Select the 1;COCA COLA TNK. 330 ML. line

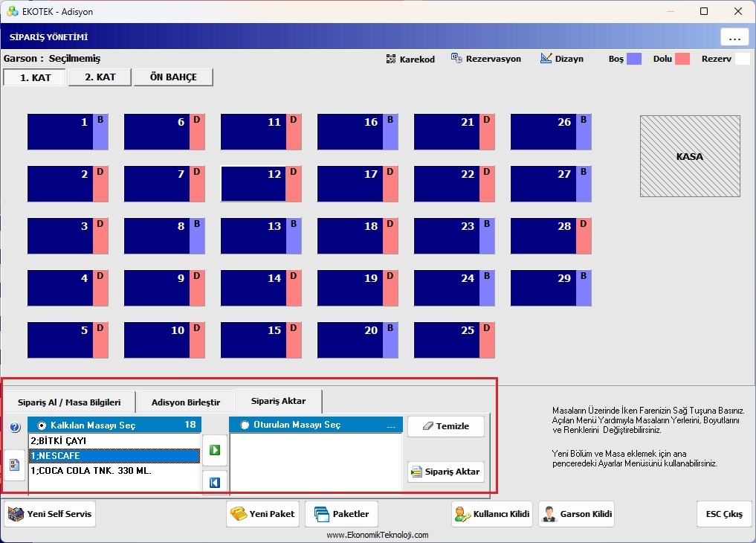point(114,471)
